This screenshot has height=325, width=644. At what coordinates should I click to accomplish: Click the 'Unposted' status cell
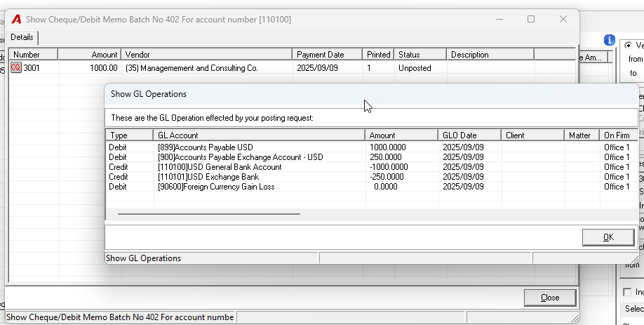(x=415, y=68)
